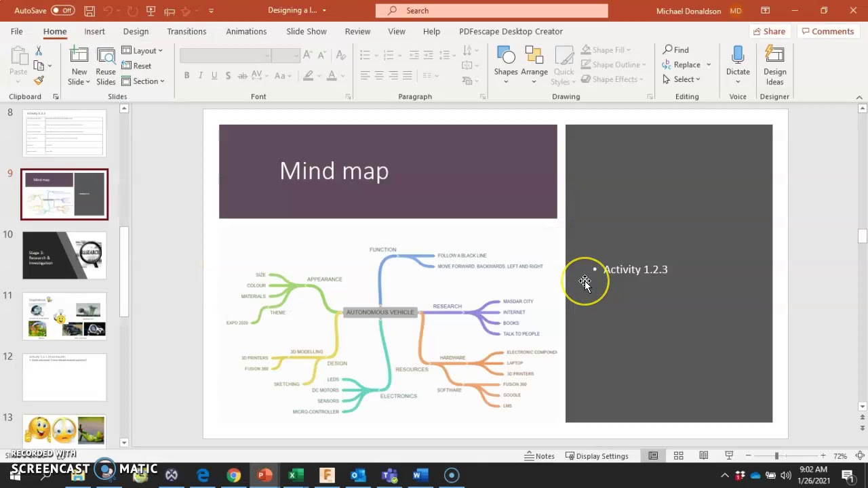This screenshot has width=868, height=488.
Task: Click the Reset button
Action: point(136,66)
